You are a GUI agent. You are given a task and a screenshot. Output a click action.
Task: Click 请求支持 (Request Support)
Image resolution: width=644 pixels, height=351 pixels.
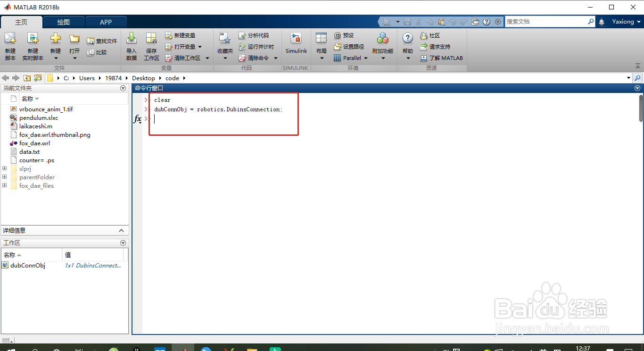click(x=435, y=47)
